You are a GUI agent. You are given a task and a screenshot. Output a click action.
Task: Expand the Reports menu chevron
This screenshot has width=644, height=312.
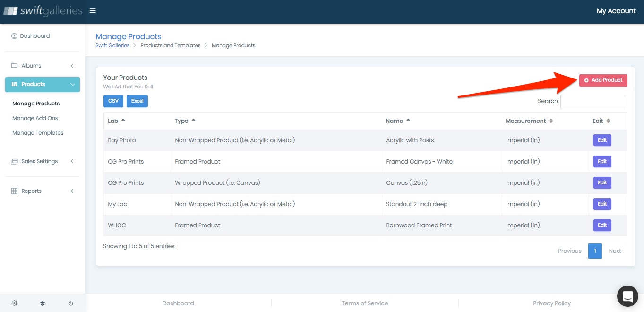(x=72, y=191)
